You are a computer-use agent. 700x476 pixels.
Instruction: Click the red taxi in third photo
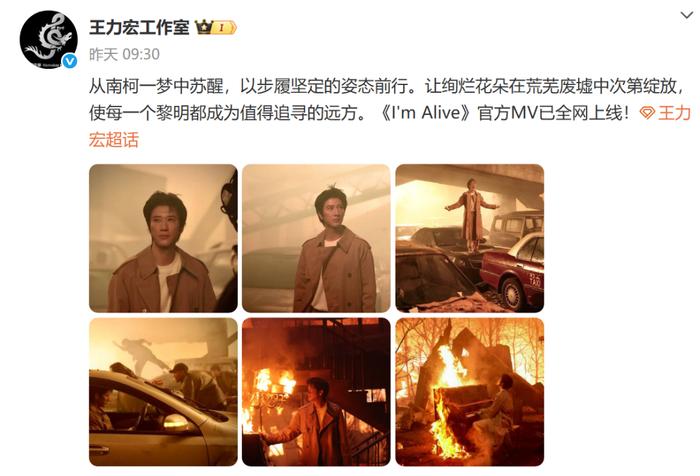[512, 271]
